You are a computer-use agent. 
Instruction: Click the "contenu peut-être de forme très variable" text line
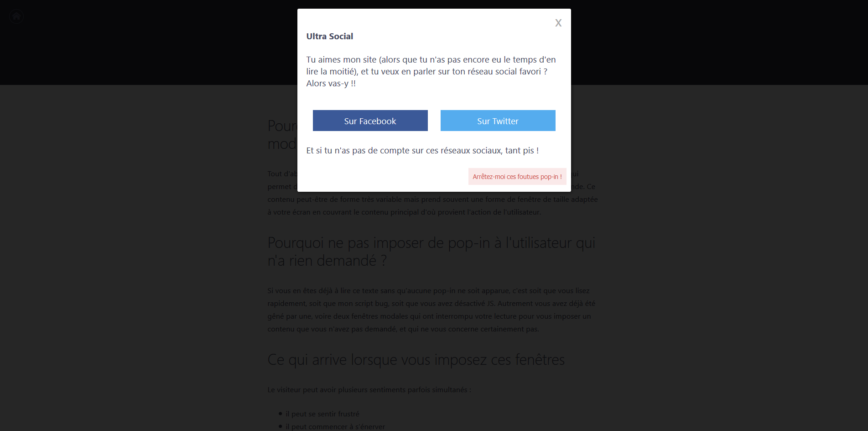click(x=432, y=199)
